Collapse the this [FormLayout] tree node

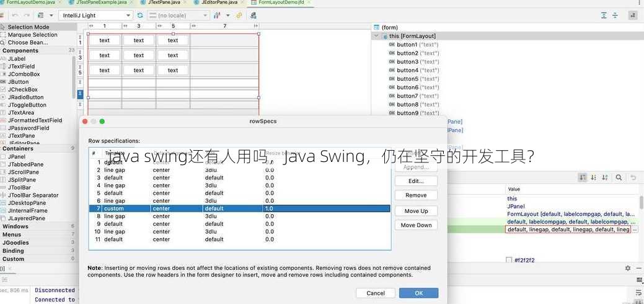(x=376, y=36)
